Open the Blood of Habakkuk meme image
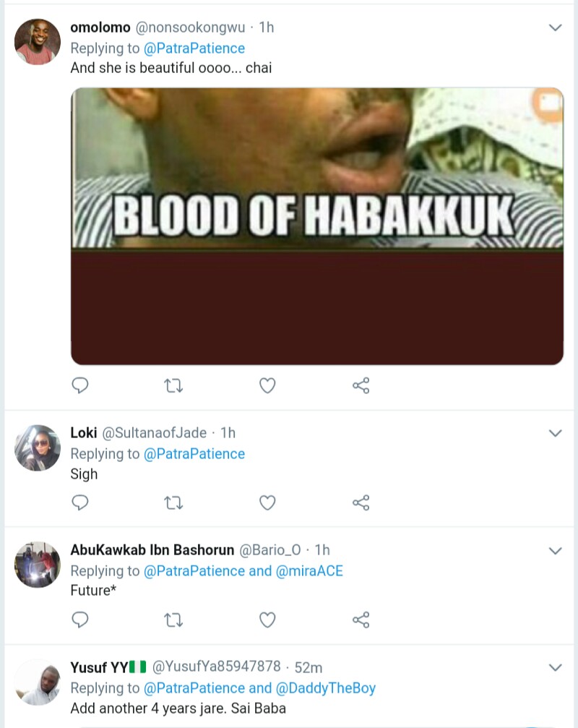Screen dimensions: 578x728 [x=316, y=226]
